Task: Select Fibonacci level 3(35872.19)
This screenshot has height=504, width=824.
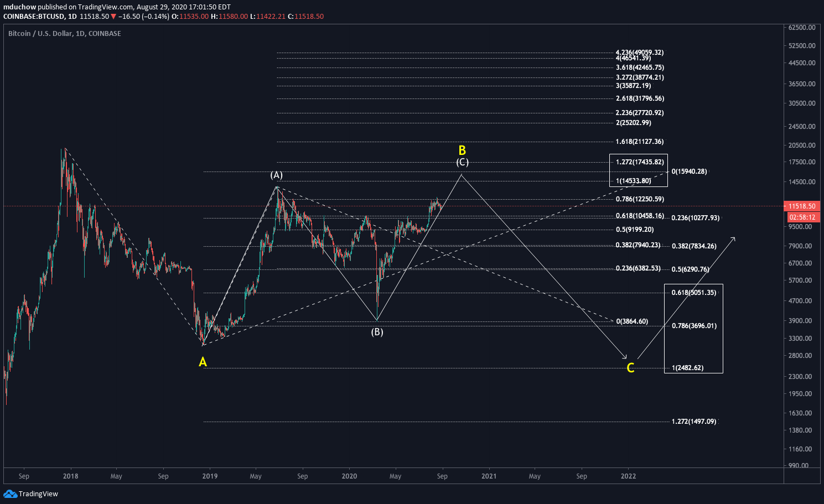Action: coord(633,86)
